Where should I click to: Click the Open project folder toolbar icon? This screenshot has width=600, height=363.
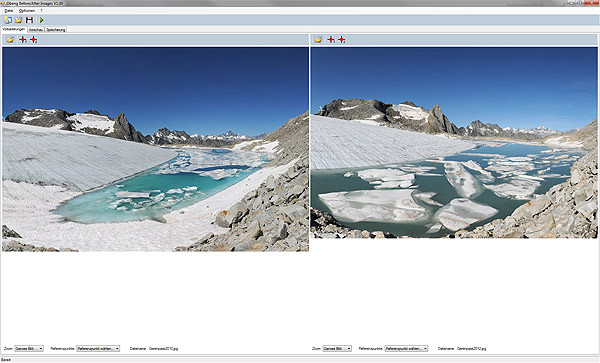(18, 20)
